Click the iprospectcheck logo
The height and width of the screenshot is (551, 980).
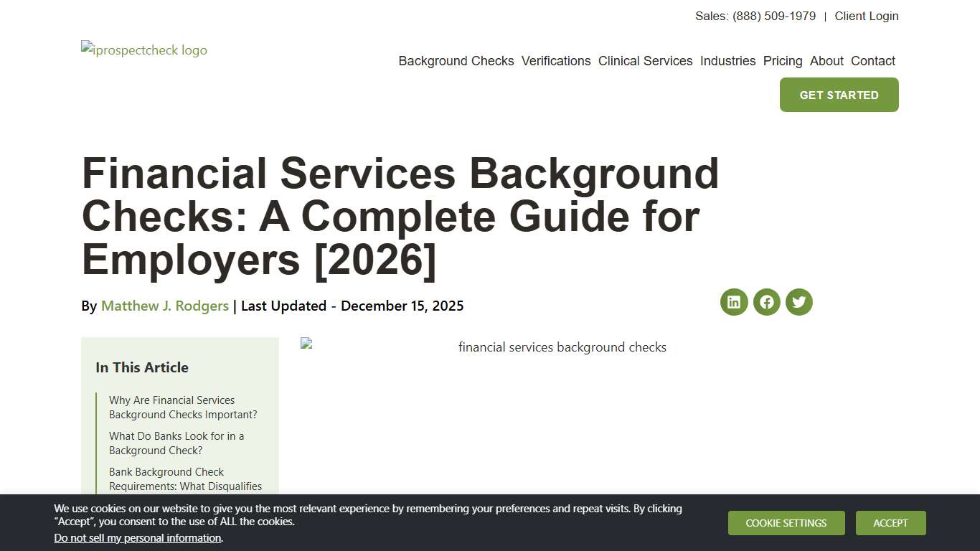(x=143, y=50)
